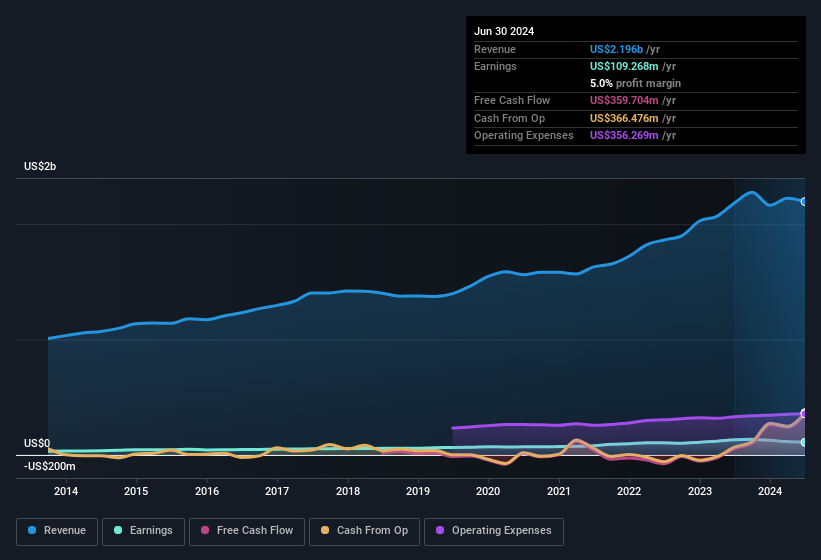
Task: Click the Revenue row label in tooltip
Action: tap(495, 49)
